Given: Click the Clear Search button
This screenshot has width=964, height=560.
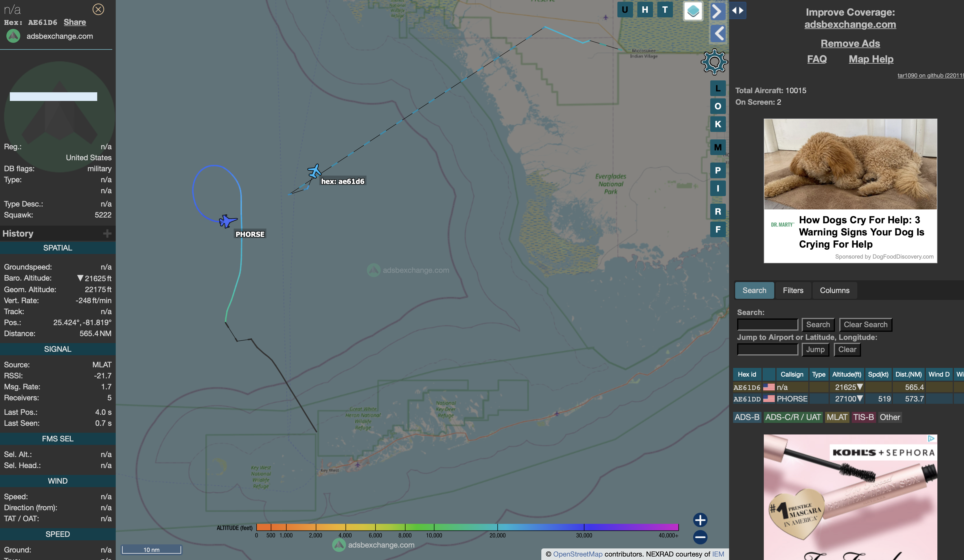Looking at the screenshot, I should [865, 324].
